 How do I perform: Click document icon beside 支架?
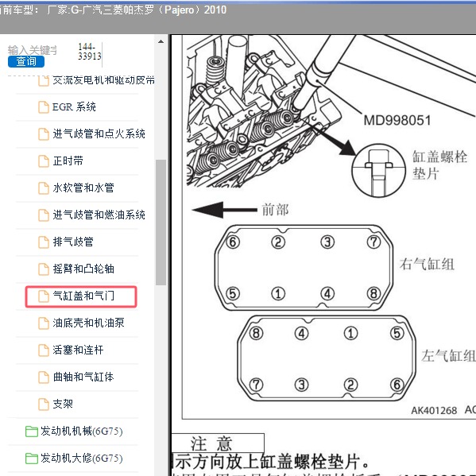44,404
